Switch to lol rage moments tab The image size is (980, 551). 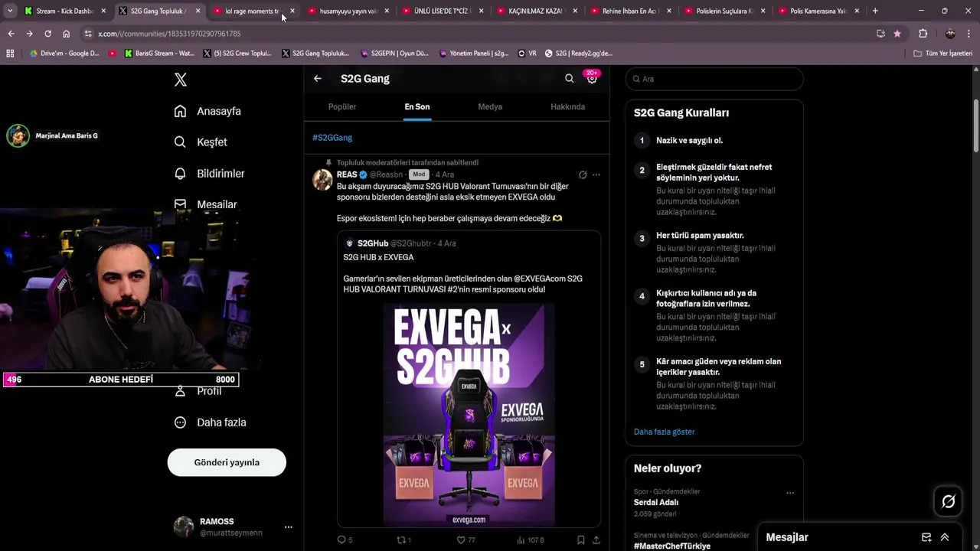click(x=252, y=11)
